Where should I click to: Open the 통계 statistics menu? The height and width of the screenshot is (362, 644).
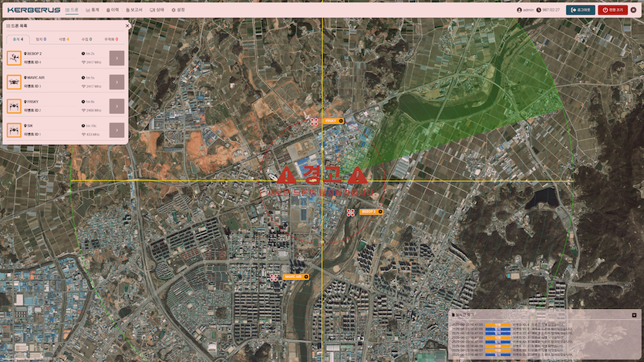click(93, 10)
